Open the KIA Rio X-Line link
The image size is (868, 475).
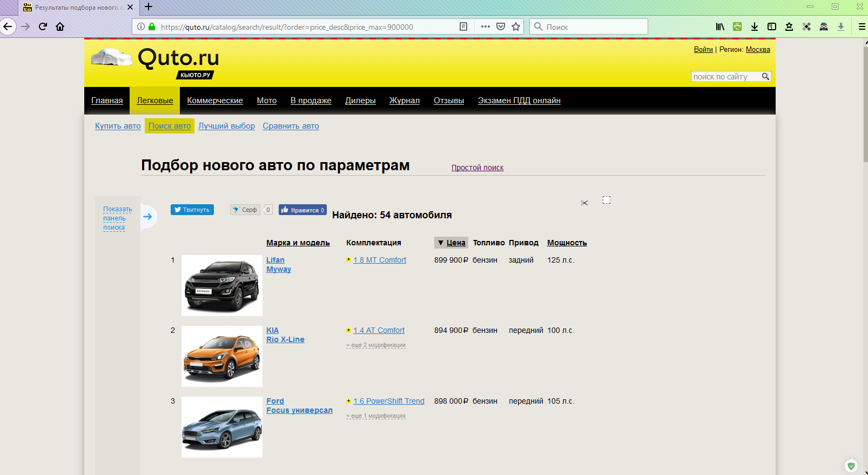click(285, 335)
